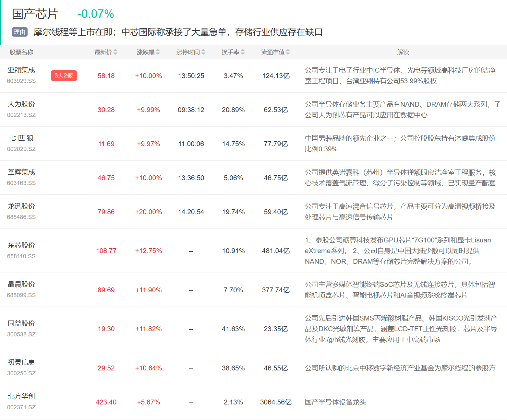Open the 国产芯片 sector title
The height and width of the screenshot is (420, 507).
click(x=35, y=14)
